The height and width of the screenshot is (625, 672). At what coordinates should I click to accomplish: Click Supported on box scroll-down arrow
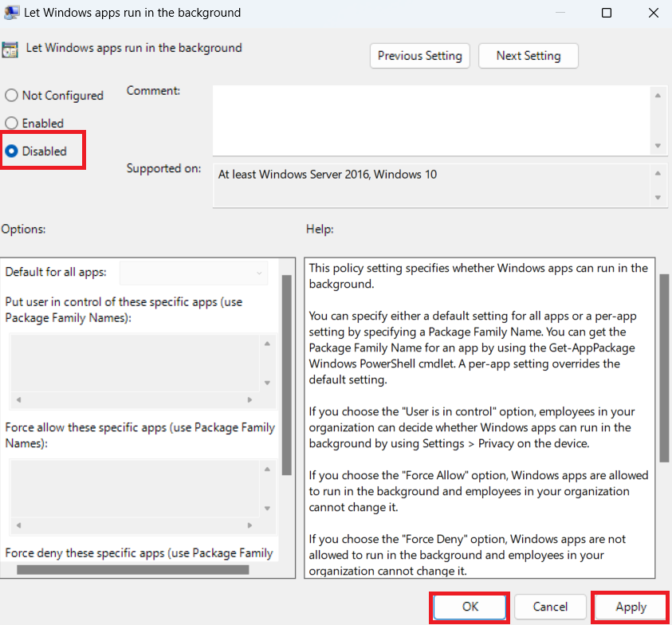pyautogui.click(x=658, y=198)
